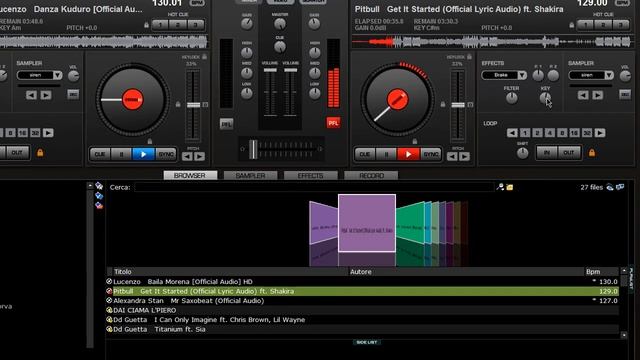The height and width of the screenshot is (360, 640).
Task: Double loop length arrow, right deck
Action: click(x=600, y=133)
